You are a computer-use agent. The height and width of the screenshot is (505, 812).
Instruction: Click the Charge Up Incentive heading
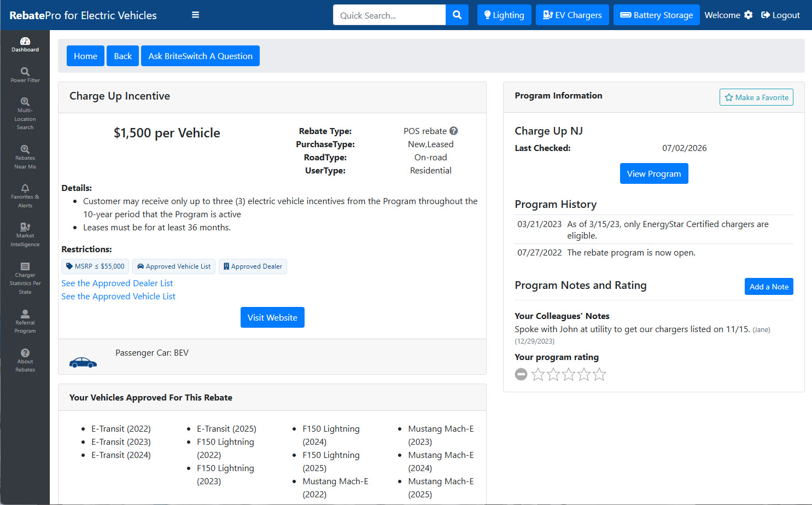coord(120,96)
